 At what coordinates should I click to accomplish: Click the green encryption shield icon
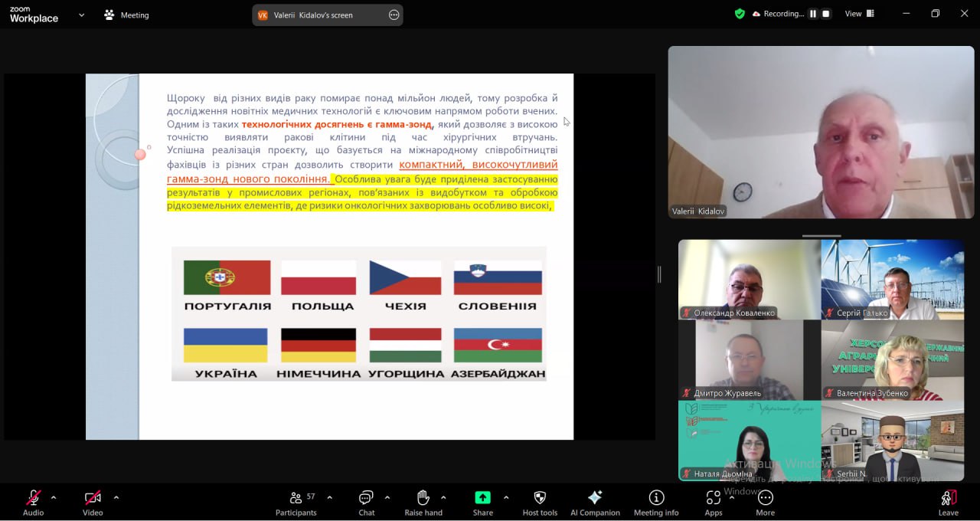(740, 14)
